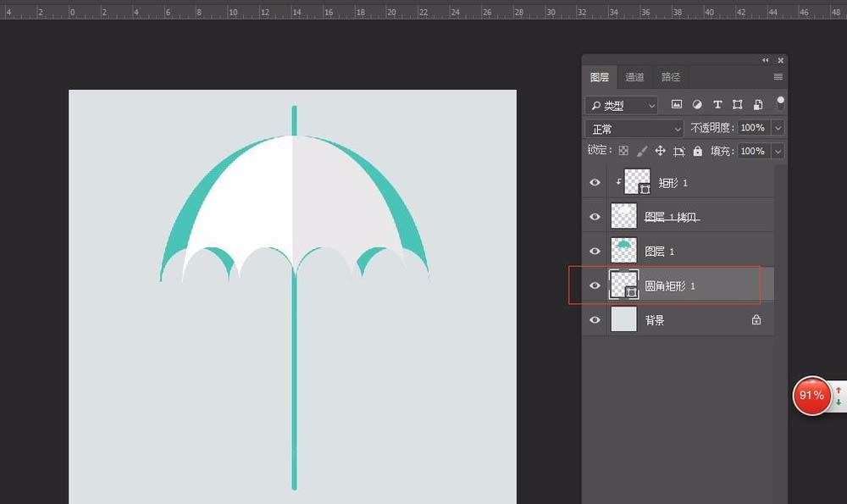Viewport: 847px width, 504px height.
Task: Switch to the 通道 tab
Action: (634, 77)
